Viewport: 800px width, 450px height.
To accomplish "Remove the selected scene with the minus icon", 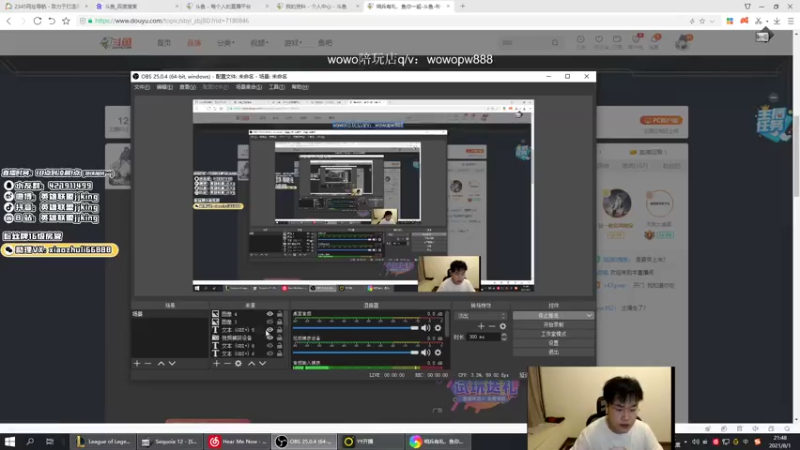I will (x=148, y=363).
